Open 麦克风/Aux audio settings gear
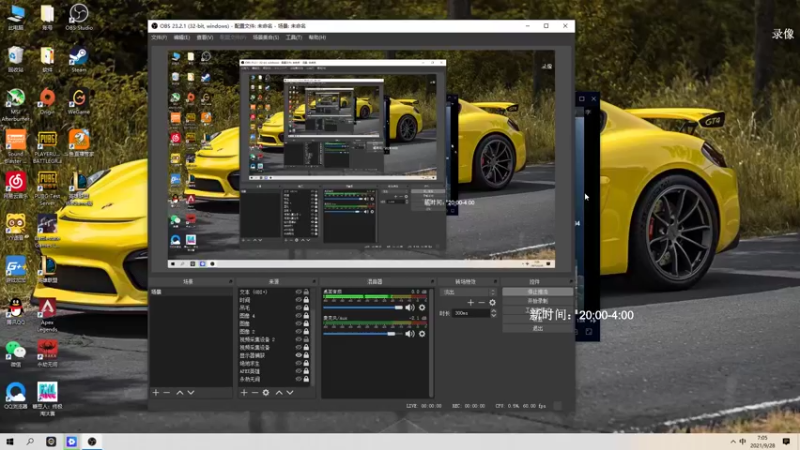The height and width of the screenshot is (450, 800). [x=422, y=334]
